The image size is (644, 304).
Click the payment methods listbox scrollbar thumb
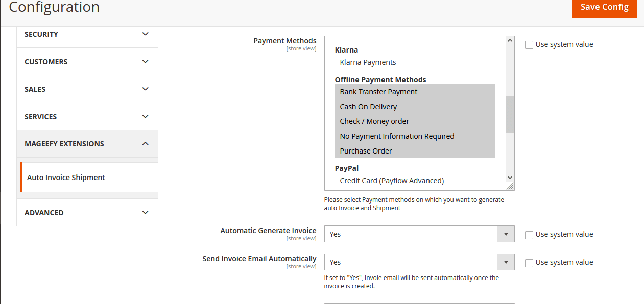(510, 115)
